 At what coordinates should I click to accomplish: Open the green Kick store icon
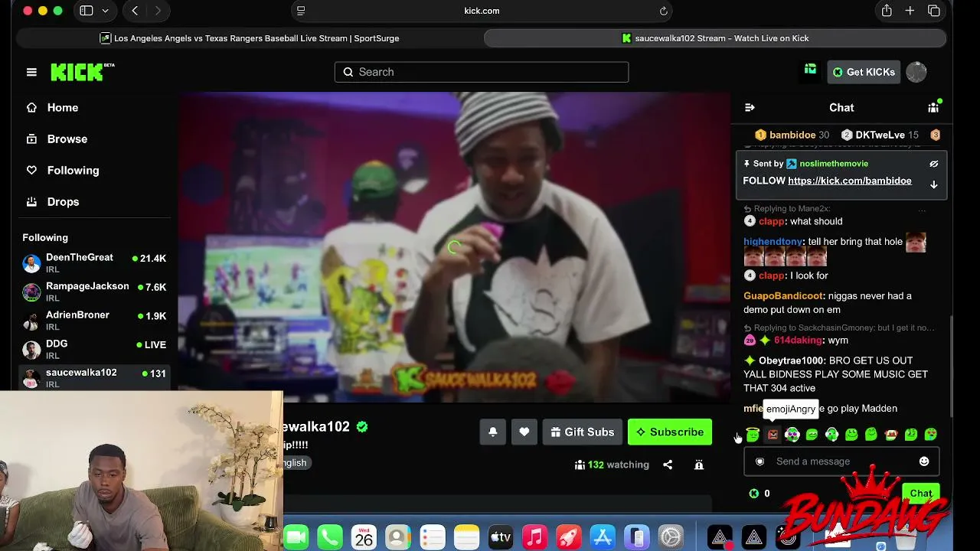(810, 70)
